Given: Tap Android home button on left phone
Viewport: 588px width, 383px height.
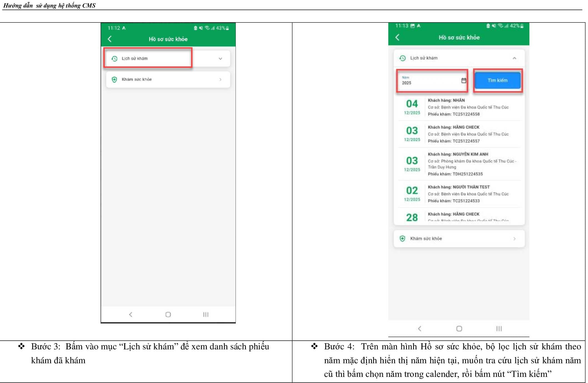Looking at the screenshot, I should click(168, 314).
